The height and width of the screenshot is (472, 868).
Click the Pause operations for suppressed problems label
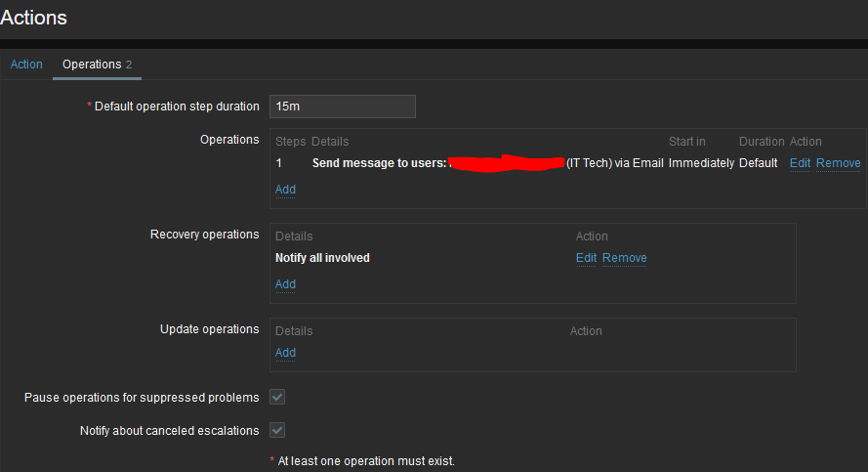142,398
